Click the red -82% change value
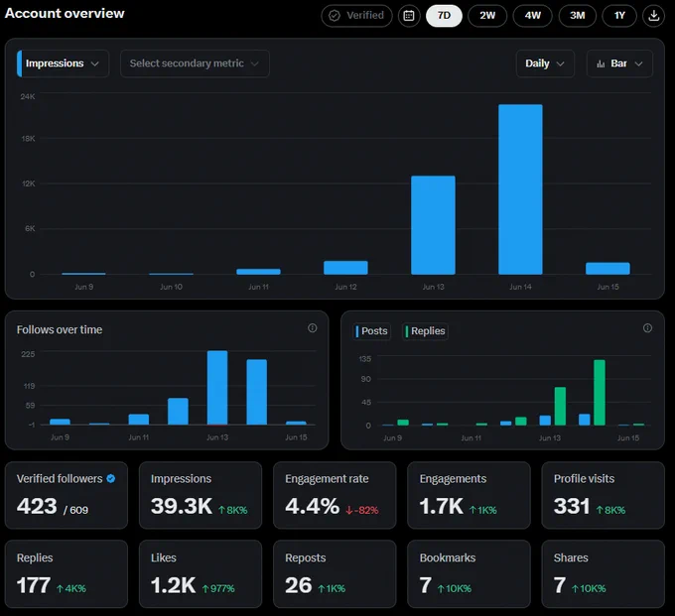Image resolution: width=675 pixels, height=616 pixels. point(362,510)
